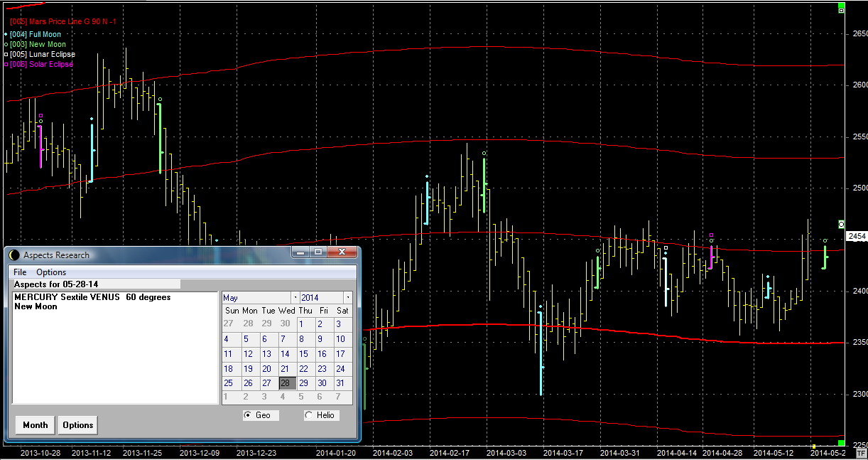Click the 2650 price axis label
Image resolution: width=868 pixels, height=460 pixels.
(859, 33)
